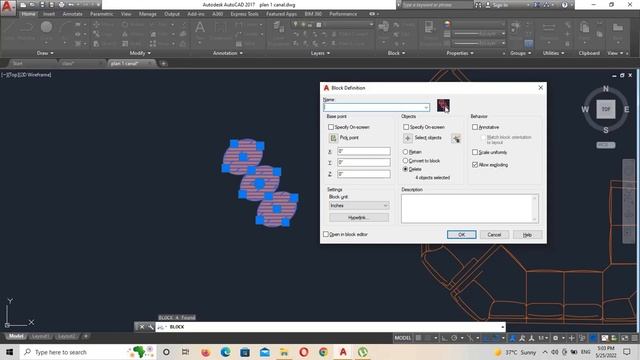Close the Block Definition dialog
Image resolution: width=640 pixels, height=360 pixels.
[x=540, y=88]
